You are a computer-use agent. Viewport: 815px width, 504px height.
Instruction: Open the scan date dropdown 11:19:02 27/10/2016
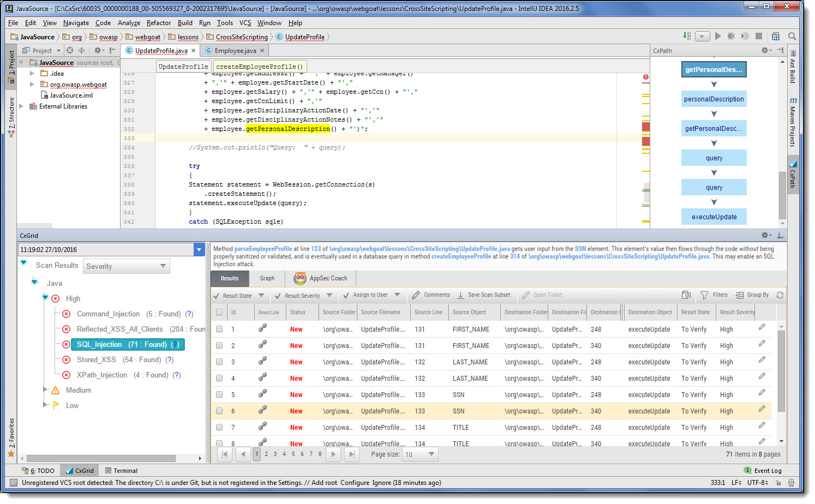pos(199,250)
